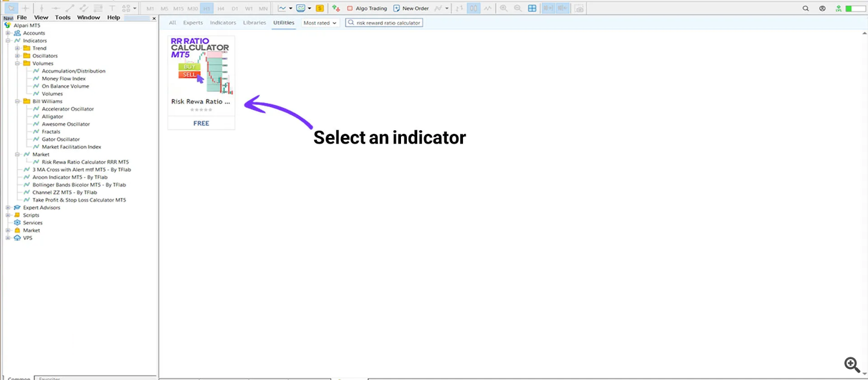Viewport: 868px width, 380px height.
Task: Switch to M30 timeframe
Action: 193,9
